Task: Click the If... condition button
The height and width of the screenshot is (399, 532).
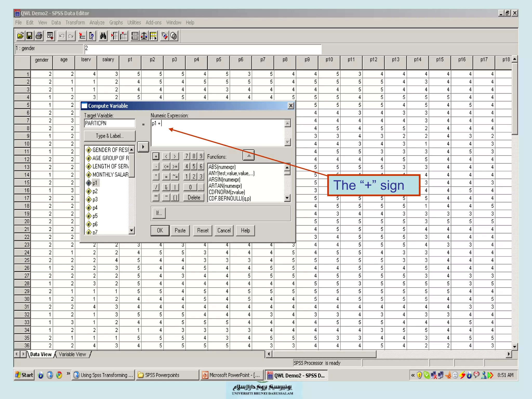Action: point(159,213)
